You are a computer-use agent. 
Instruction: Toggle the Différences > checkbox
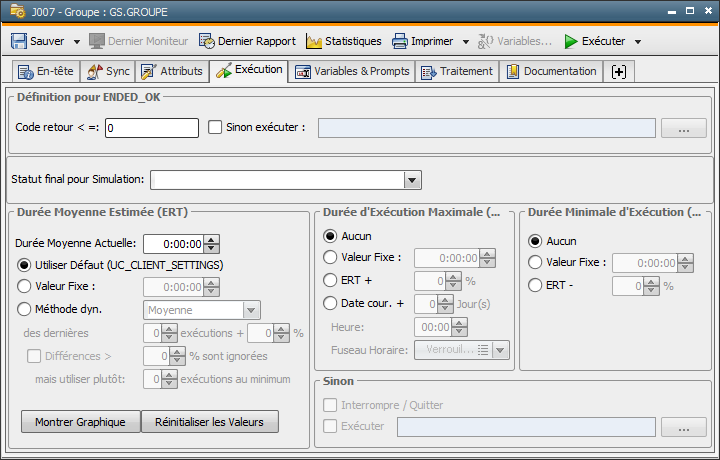click(34, 356)
